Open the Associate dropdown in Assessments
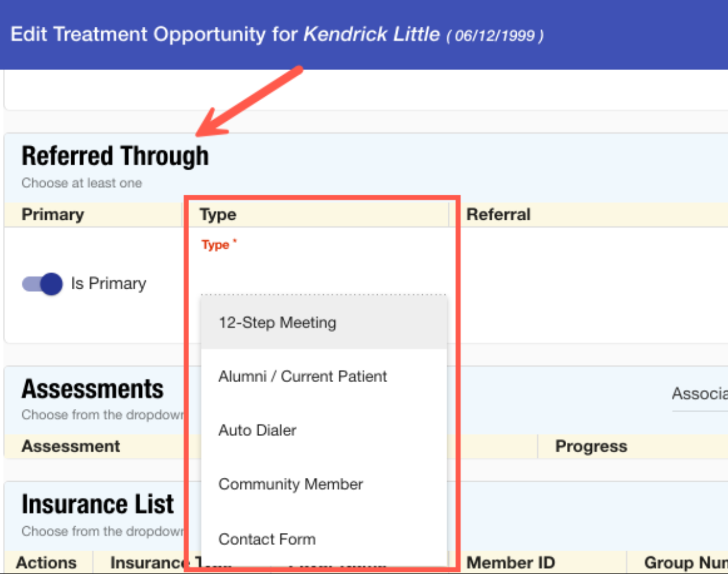 pos(700,394)
